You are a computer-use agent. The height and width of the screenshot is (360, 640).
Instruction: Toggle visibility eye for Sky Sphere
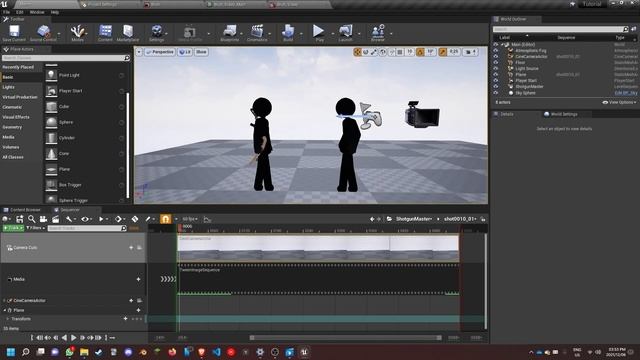click(496, 93)
